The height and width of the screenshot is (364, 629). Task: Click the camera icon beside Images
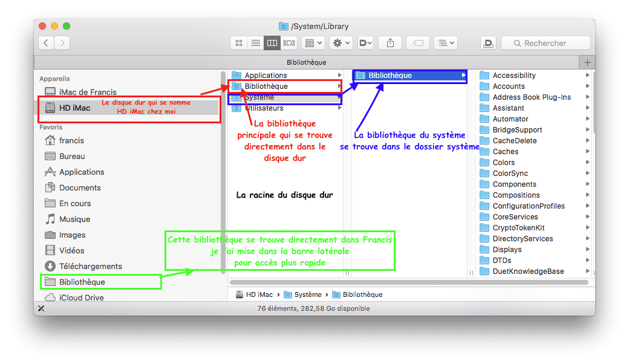[50, 235]
